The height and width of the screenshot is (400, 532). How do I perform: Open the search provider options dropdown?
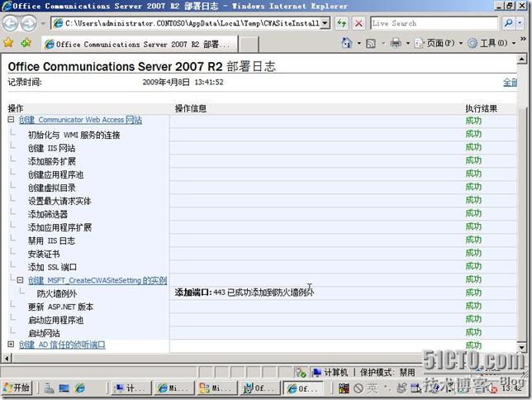[x=520, y=23]
